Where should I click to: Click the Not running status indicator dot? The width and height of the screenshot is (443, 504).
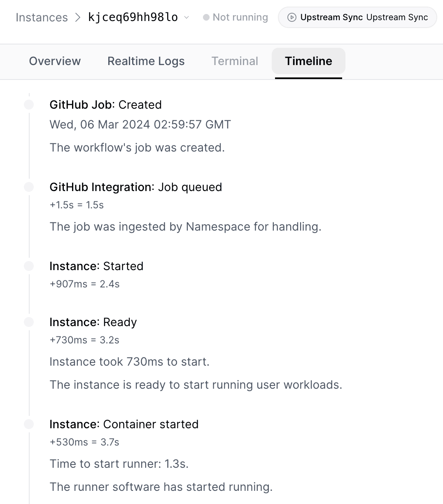(206, 17)
